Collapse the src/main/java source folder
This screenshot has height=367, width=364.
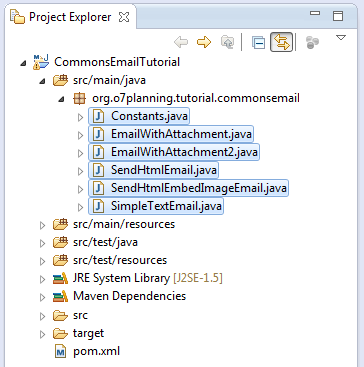pos(42,80)
